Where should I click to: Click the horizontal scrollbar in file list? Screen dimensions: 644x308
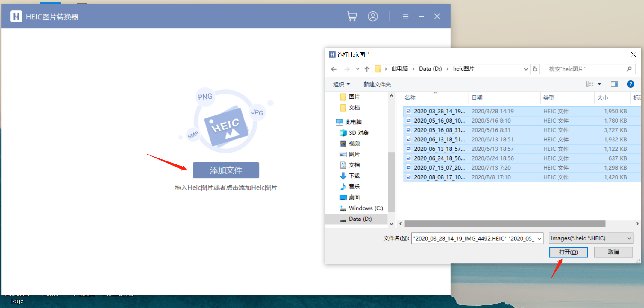pos(505,224)
